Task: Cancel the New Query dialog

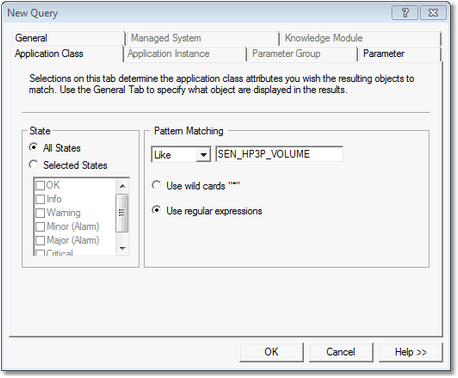Action: (341, 352)
